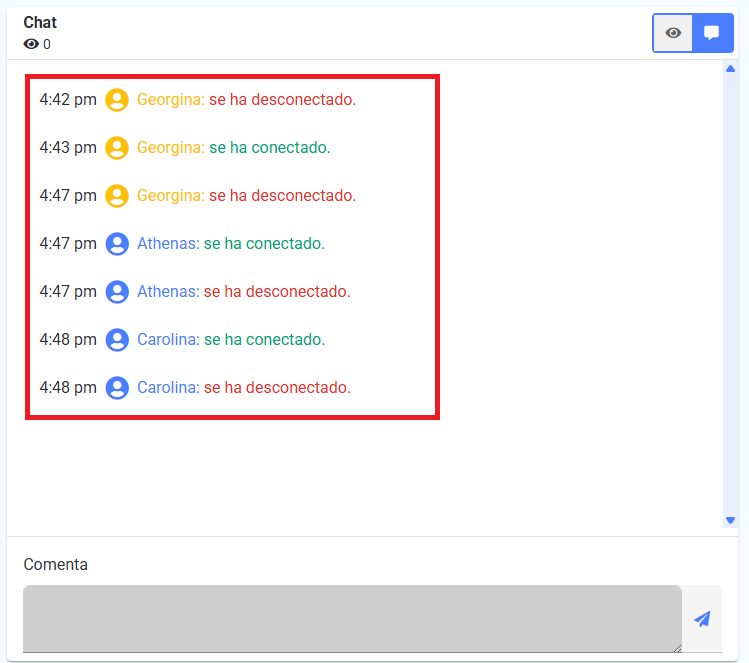This screenshot has height=663, width=749.
Task: Click the scrollbar up arrow
Action: 730,69
